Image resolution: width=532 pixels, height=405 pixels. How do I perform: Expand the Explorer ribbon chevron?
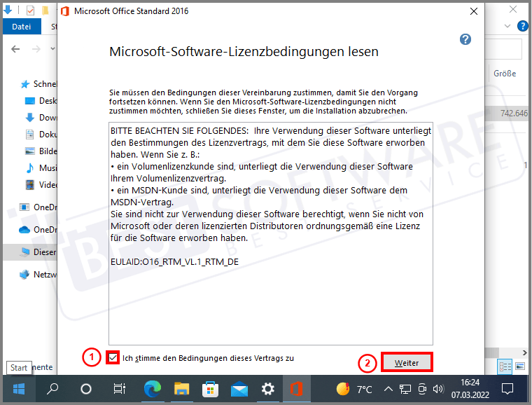point(507,26)
